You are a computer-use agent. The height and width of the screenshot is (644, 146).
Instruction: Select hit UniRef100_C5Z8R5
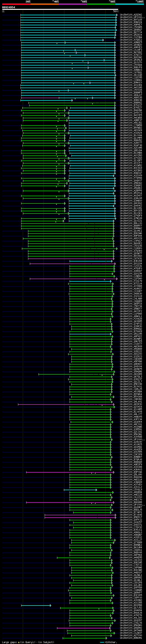(131, 27)
